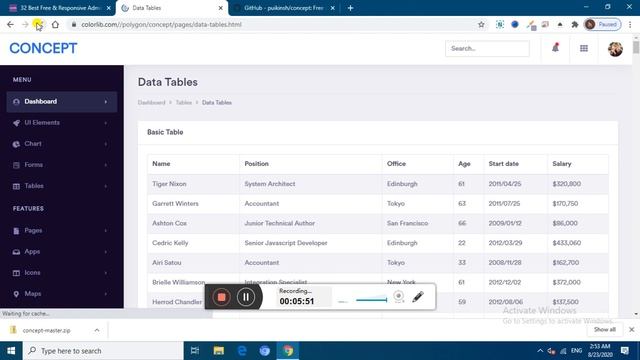Click the browser forward arrow
This screenshot has width=640, height=360.
point(25,24)
